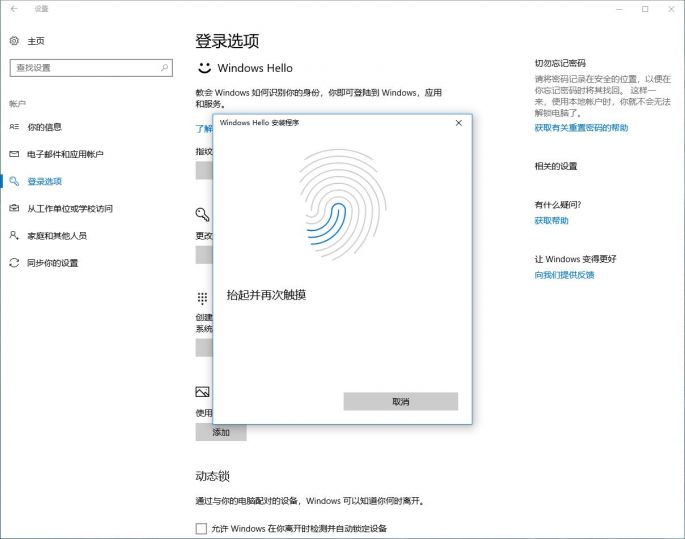
Task: Click the search magnifier in 查找设置 box
Action: point(164,68)
